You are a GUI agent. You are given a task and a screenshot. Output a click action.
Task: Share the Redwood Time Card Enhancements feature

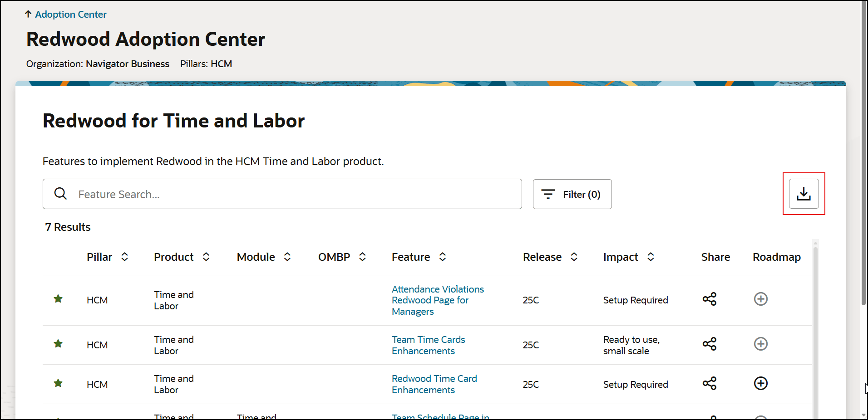tap(709, 384)
